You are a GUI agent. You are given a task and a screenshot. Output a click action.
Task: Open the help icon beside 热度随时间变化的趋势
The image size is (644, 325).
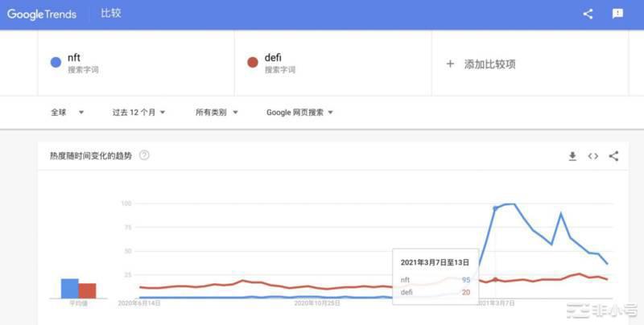click(144, 155)
